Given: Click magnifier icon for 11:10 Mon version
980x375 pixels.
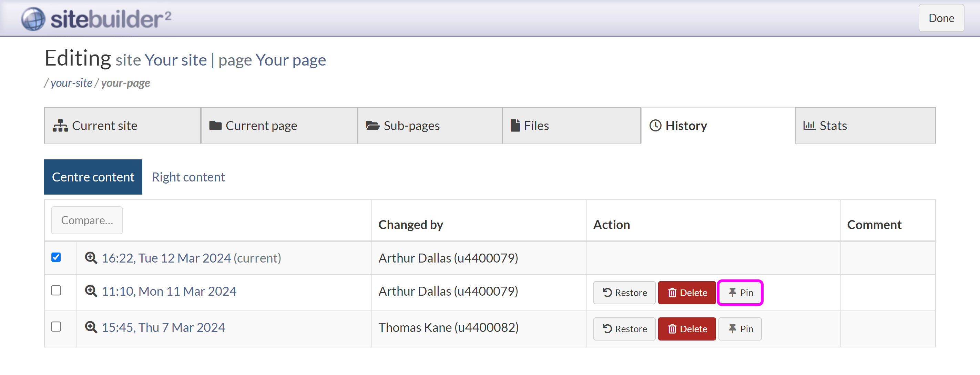Looking at the screenshot, I should [91, 291].
